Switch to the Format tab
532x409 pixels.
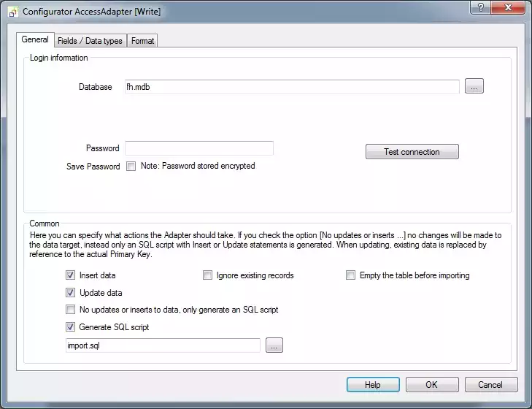tap(142, 41)
